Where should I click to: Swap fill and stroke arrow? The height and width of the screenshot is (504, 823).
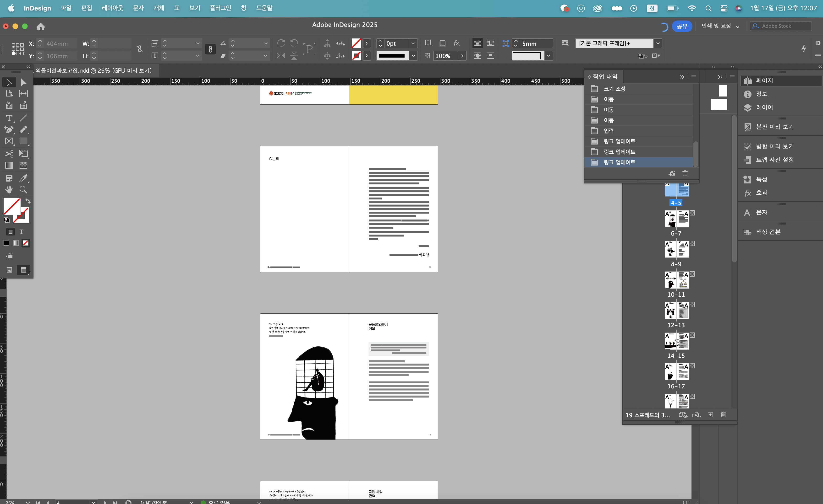(28, 201)
